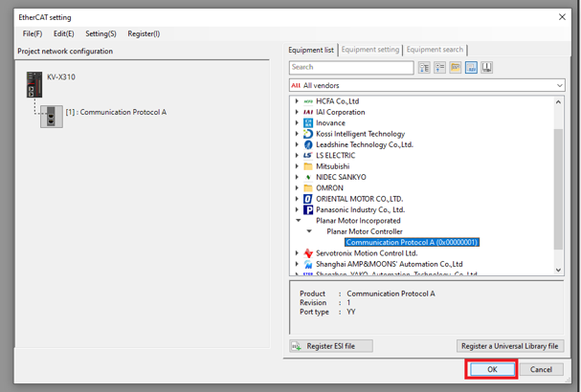Expand the HCFA Co.,Ltd node
This screenshot has height=392, width=581.
[297, 101]
